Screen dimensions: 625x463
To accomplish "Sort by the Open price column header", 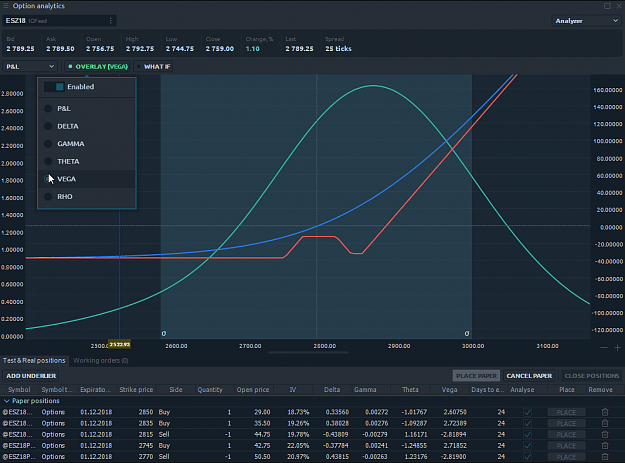I will [x=253, y=390].
